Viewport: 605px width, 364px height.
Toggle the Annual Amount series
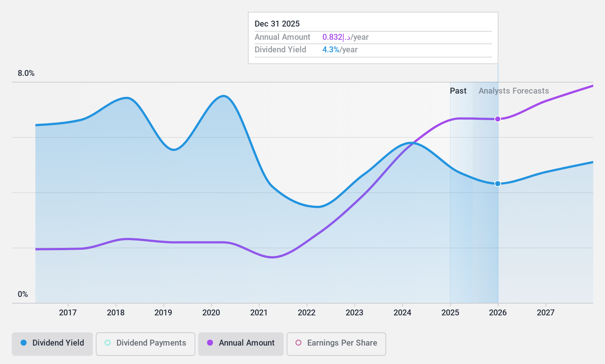coord(241,344)
